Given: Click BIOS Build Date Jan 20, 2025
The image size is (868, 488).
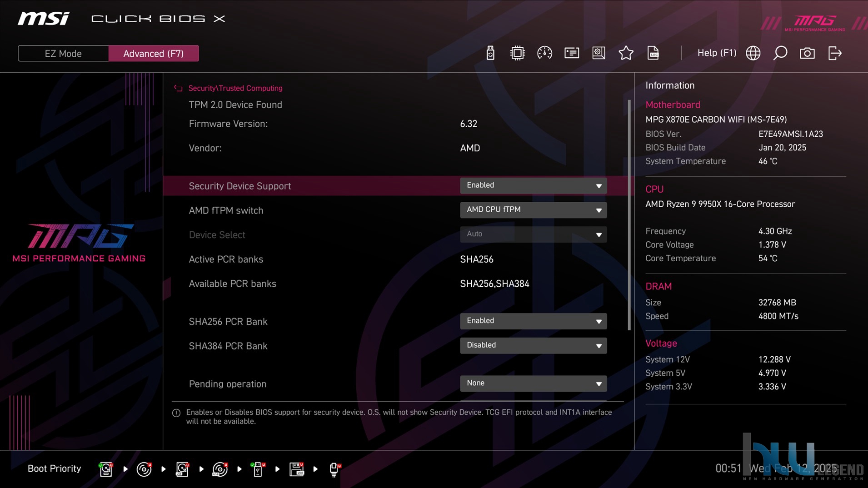Looking at the screenshot, I should [782, 148].
